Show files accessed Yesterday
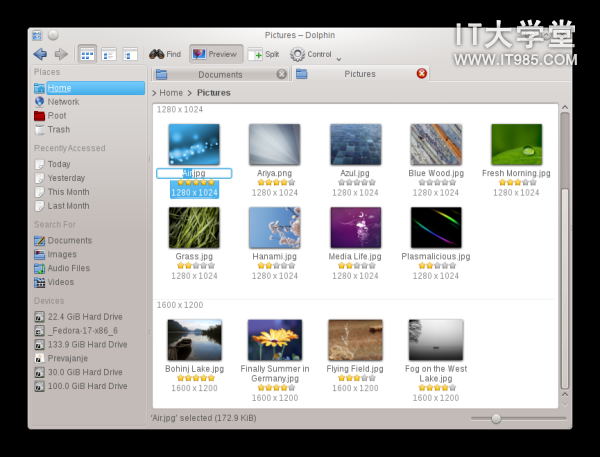600x457 pixels. (89, 178)
